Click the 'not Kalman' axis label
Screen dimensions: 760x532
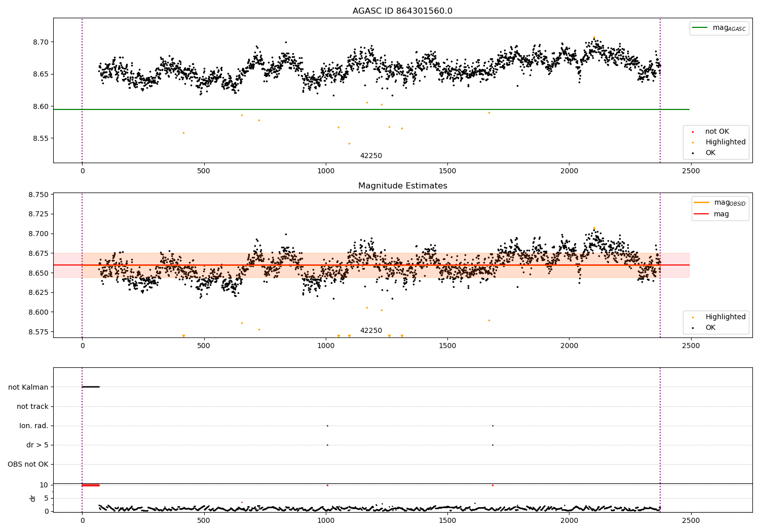click(28, 387)
